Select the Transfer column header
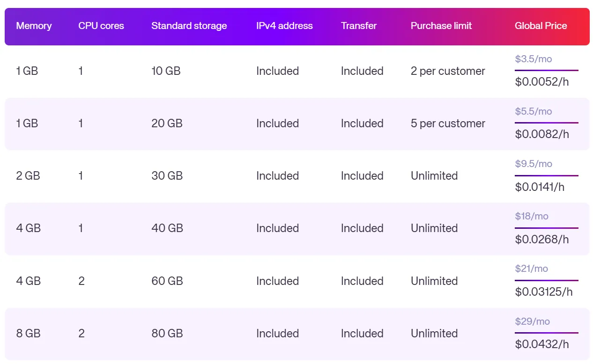This screenshot has height=364, width=593. (x=359, y=26)
